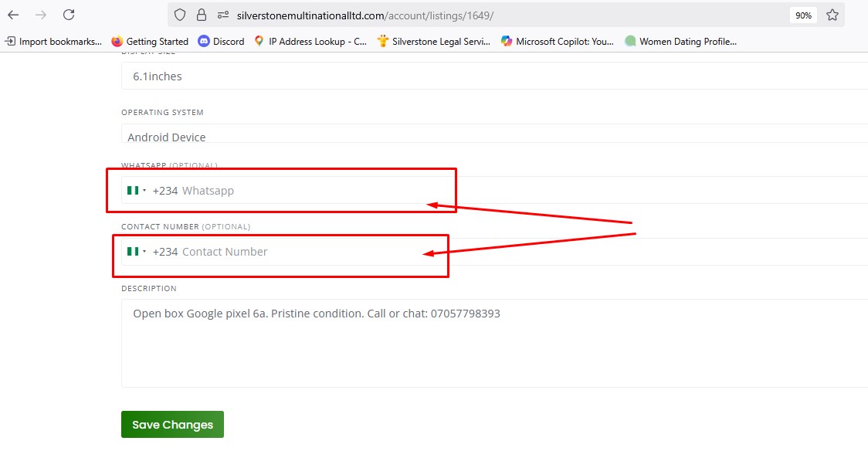
Task: Open Silverstone Legal Services bookmark
Action: coord(433,42)
